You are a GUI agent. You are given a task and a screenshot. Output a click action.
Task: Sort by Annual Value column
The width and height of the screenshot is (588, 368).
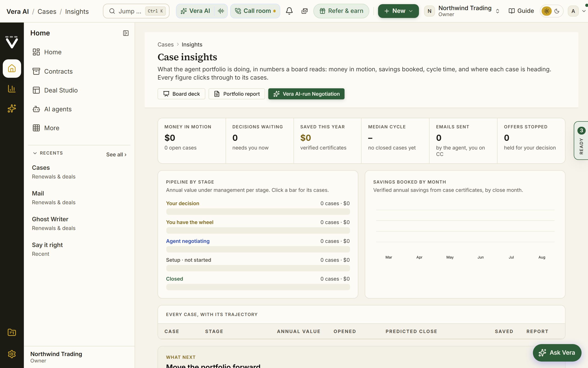(299, 331)
